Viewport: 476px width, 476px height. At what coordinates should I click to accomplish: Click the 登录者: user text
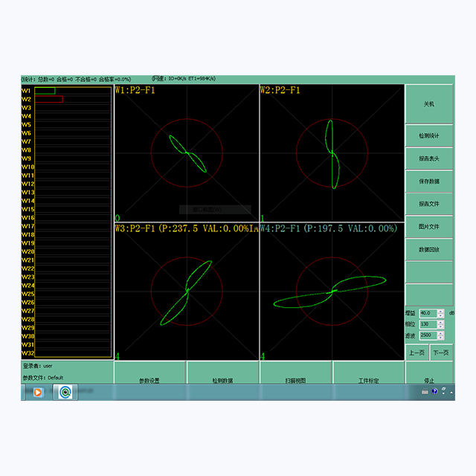tap(38, 366)
